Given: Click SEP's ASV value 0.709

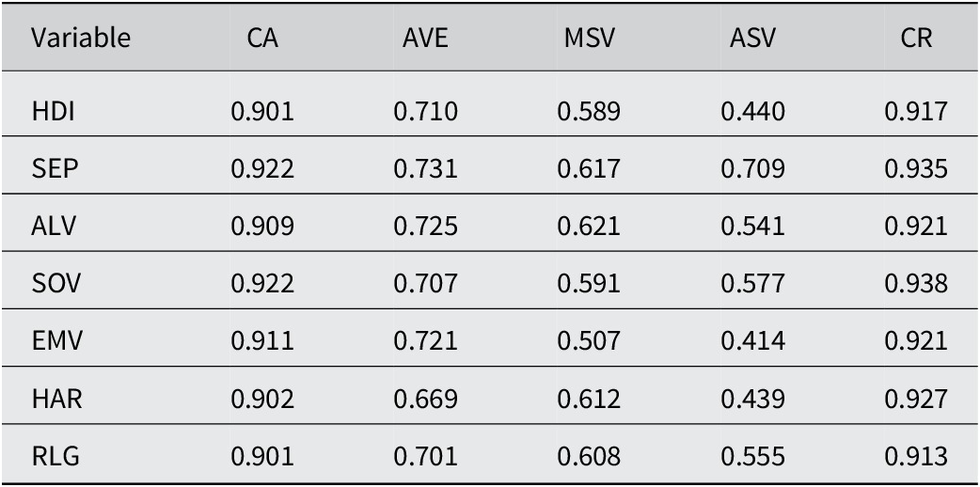Looking at the screenshot, I should click(753, 169).
